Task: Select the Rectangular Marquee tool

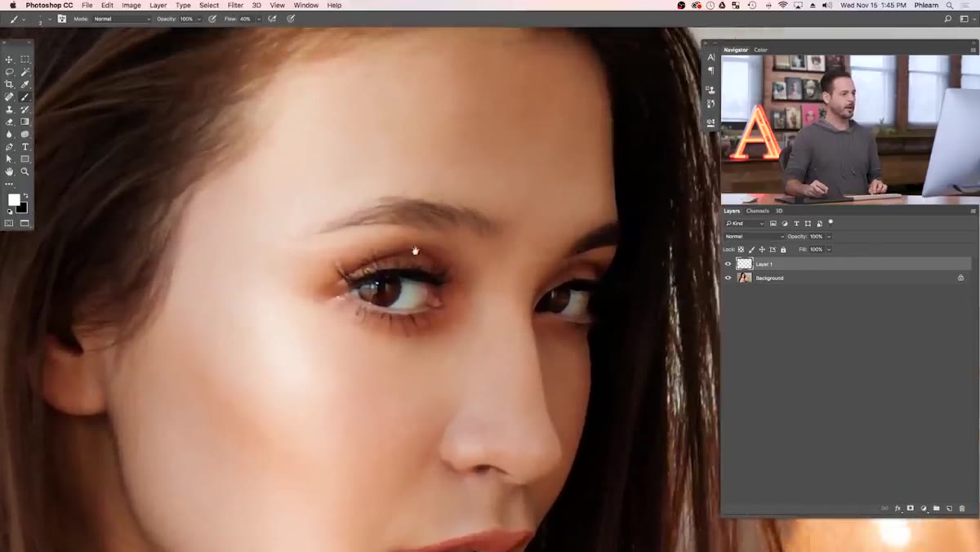Action: pos(24,60)
